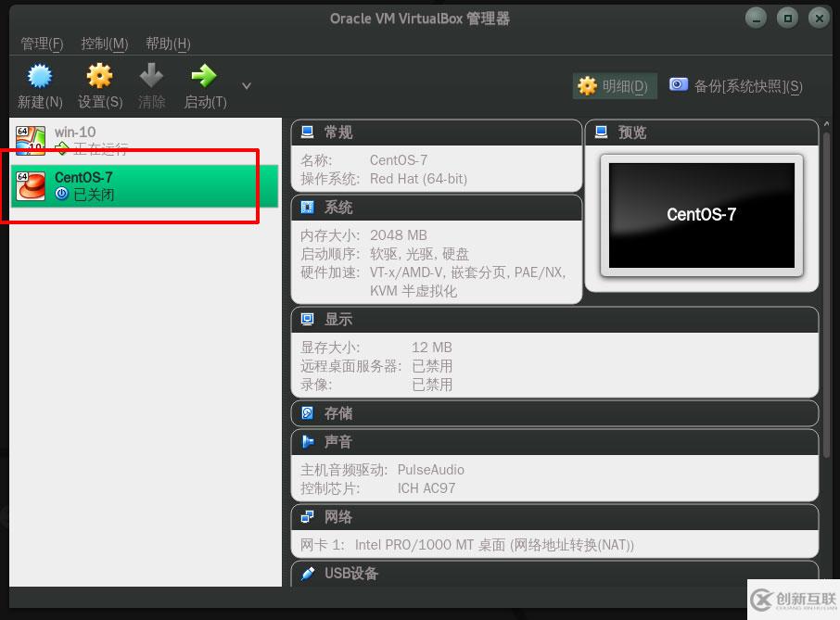840x620 pixels.
Task: Click the CentOS-7 red hat icon
Action: click(x=31, y=185)
